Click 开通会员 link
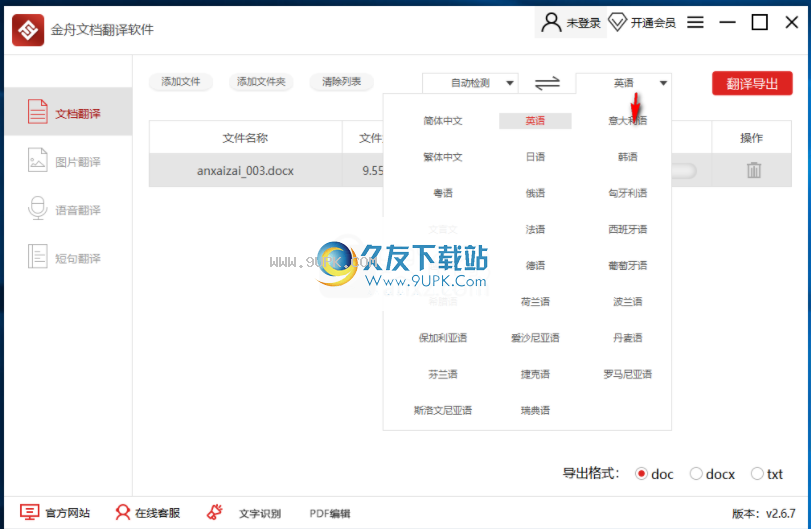The image size is (811, 529). [x=653, y=23]
